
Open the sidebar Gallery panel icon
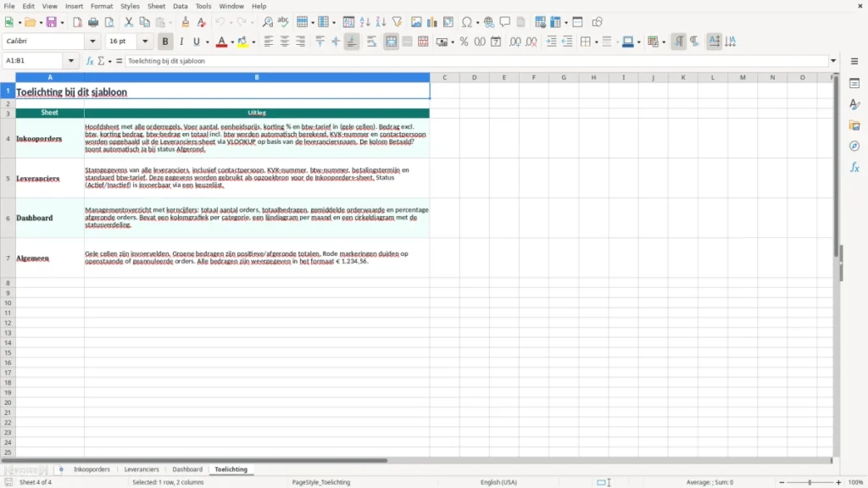tap(854, 125)
